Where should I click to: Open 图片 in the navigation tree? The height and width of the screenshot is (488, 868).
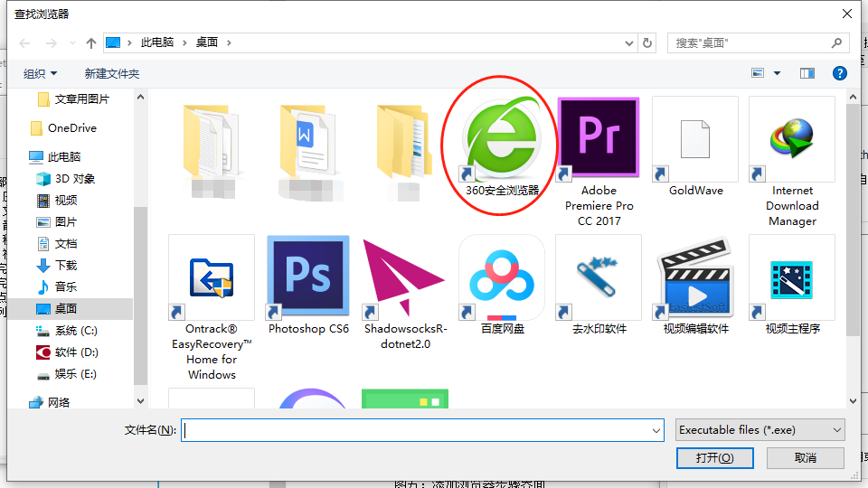pos(57,222)
